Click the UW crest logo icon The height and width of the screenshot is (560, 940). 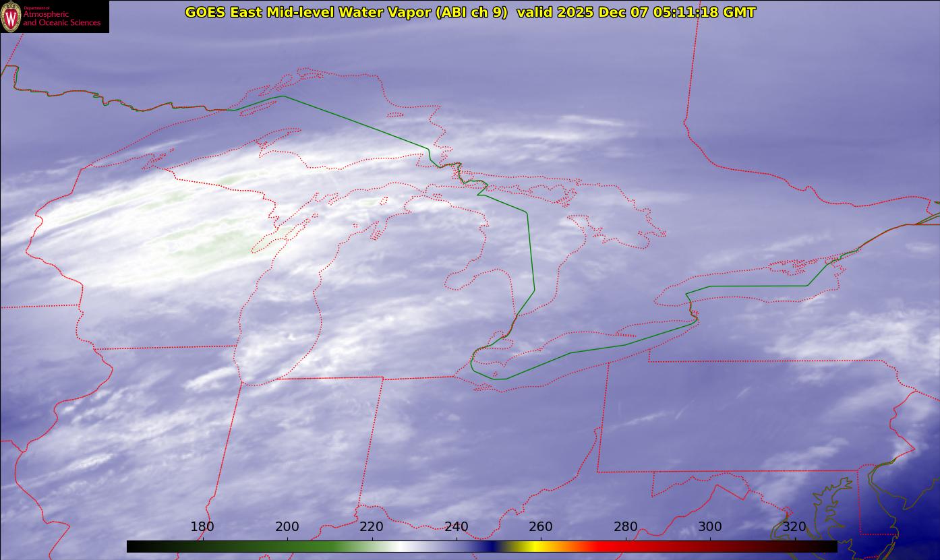coord(11,16)
